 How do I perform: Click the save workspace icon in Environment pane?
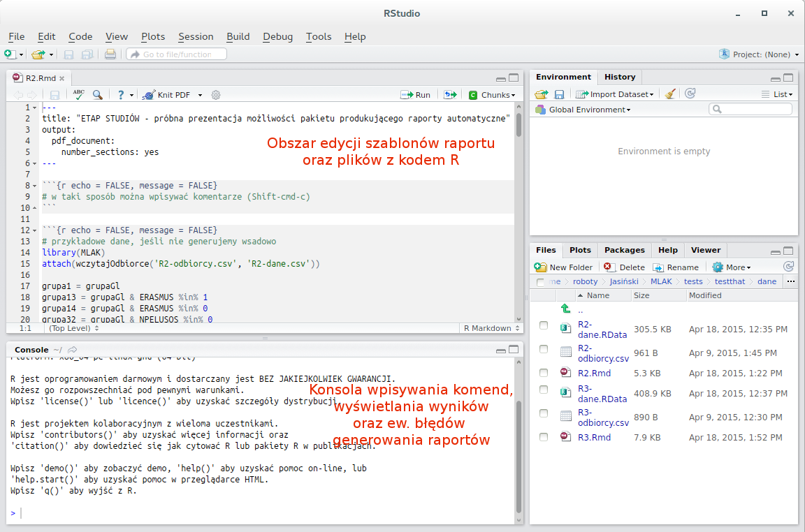559,94
